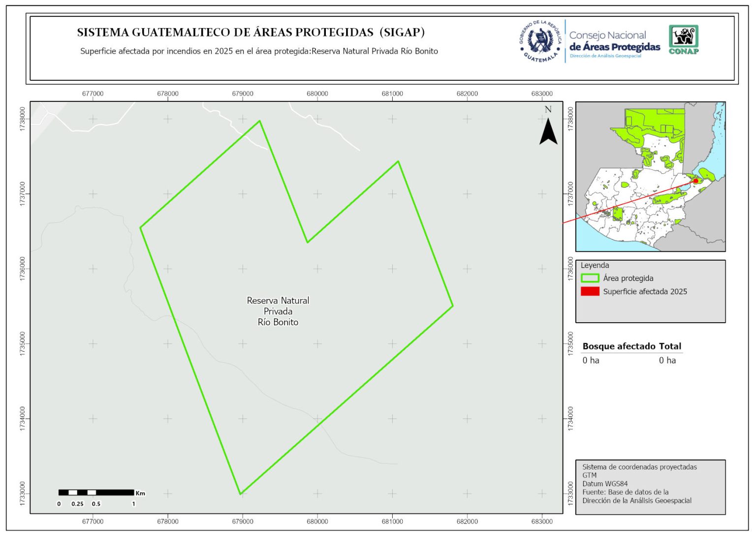
Task: Select the green Área protegida legend swatch
Action: point(590,278)
